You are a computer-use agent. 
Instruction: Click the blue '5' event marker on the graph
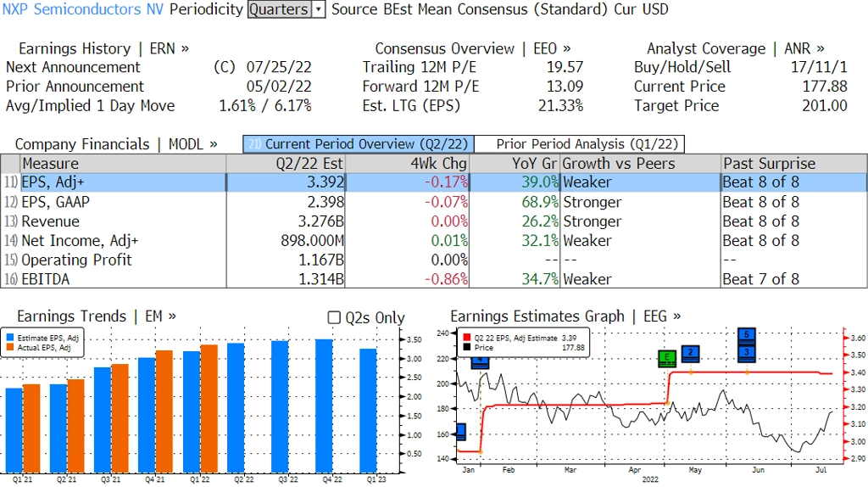746,336
